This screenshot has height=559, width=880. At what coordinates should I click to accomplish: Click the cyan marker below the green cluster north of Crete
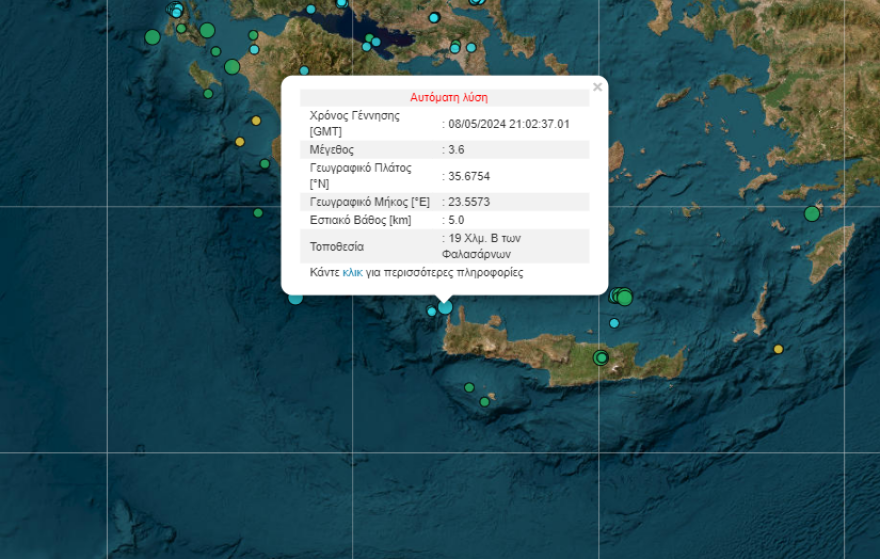pyautogui.click(x=615, y=323)
